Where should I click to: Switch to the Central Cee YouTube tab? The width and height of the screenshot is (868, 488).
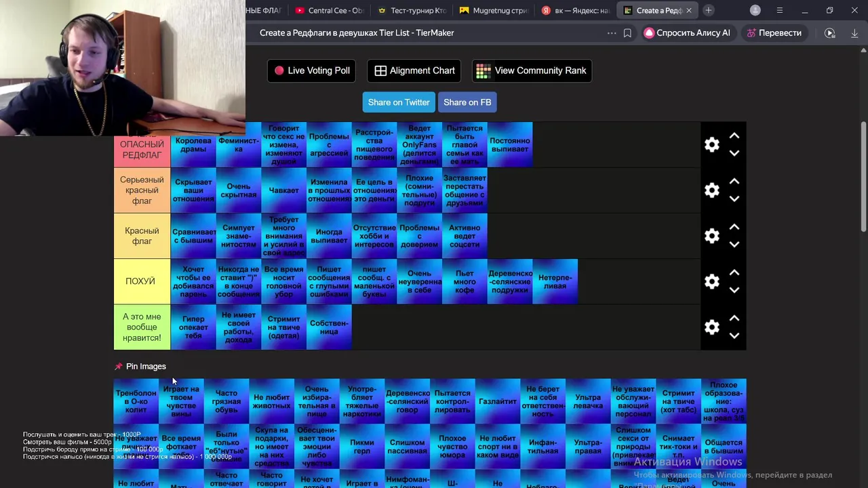(330, 10)
